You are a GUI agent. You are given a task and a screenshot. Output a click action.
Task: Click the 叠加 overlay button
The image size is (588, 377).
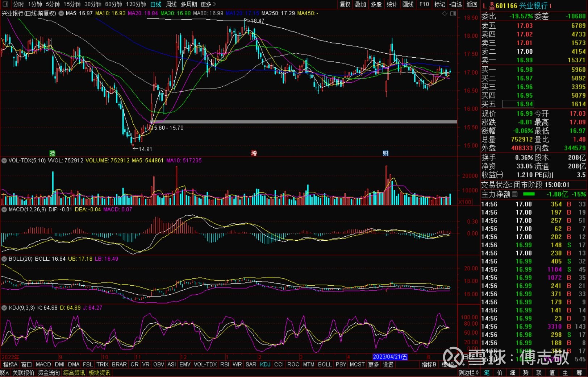360,4
